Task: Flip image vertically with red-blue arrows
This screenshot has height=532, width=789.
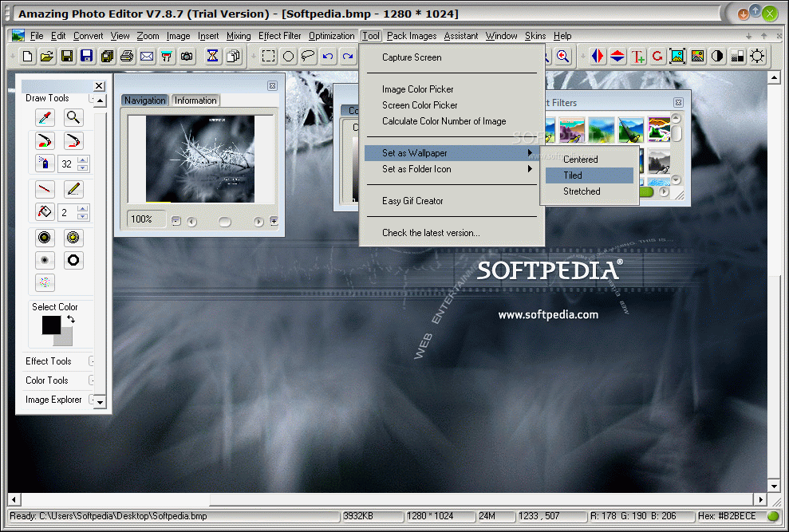Action: 617,57
